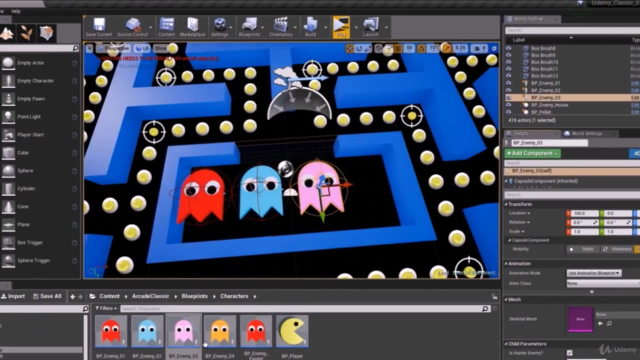
Task: Hide BP_Enemy_House using its eye icon
Action: click(x=509, y=105)
